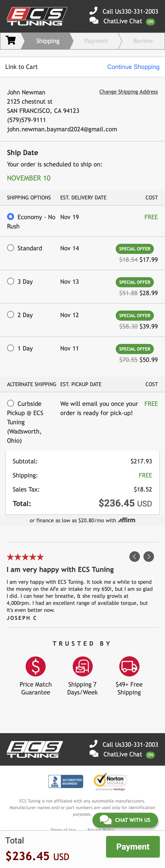Click the header live chat bubble icon

click(94, 21)
